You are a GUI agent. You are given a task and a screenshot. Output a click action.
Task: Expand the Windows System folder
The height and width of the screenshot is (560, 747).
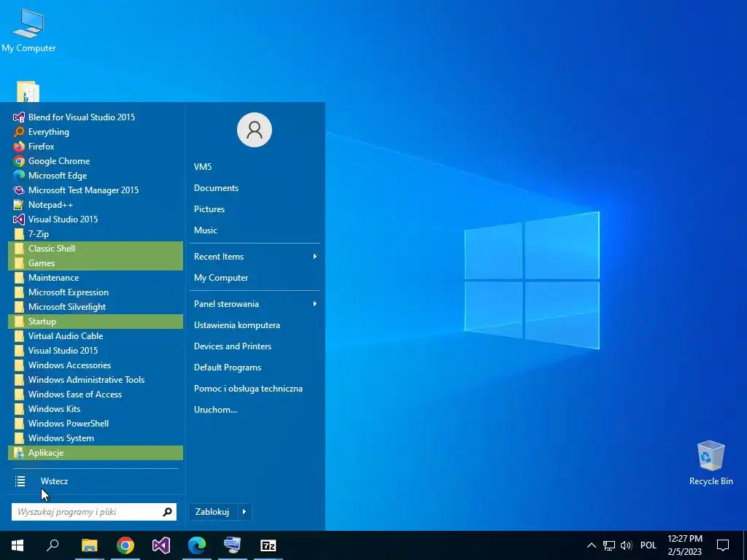tap(96, 438)
